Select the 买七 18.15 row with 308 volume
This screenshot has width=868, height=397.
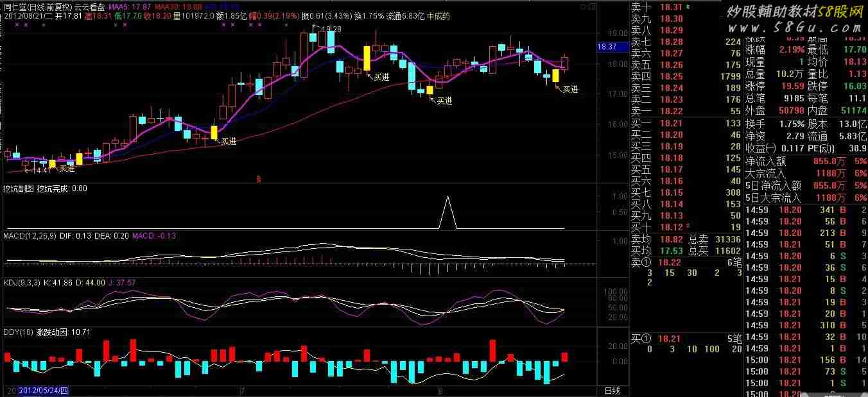686,192
